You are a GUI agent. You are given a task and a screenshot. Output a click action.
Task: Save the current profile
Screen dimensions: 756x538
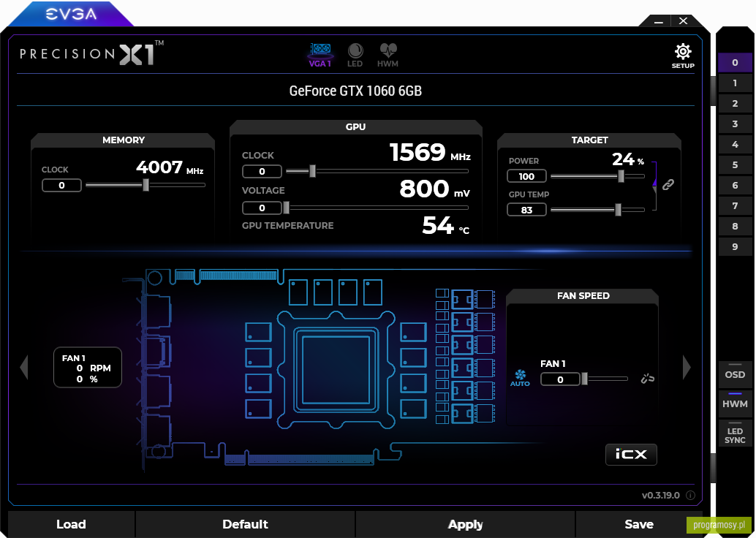(x=639, y=524)
